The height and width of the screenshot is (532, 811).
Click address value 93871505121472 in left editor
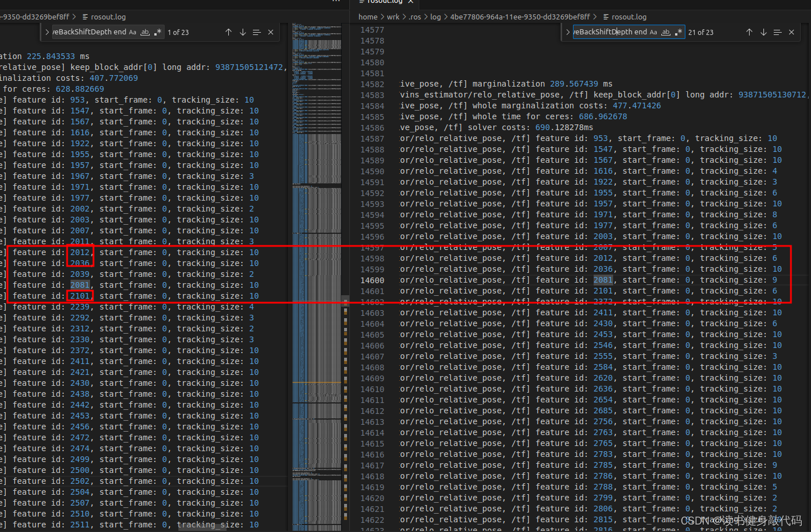249,67
